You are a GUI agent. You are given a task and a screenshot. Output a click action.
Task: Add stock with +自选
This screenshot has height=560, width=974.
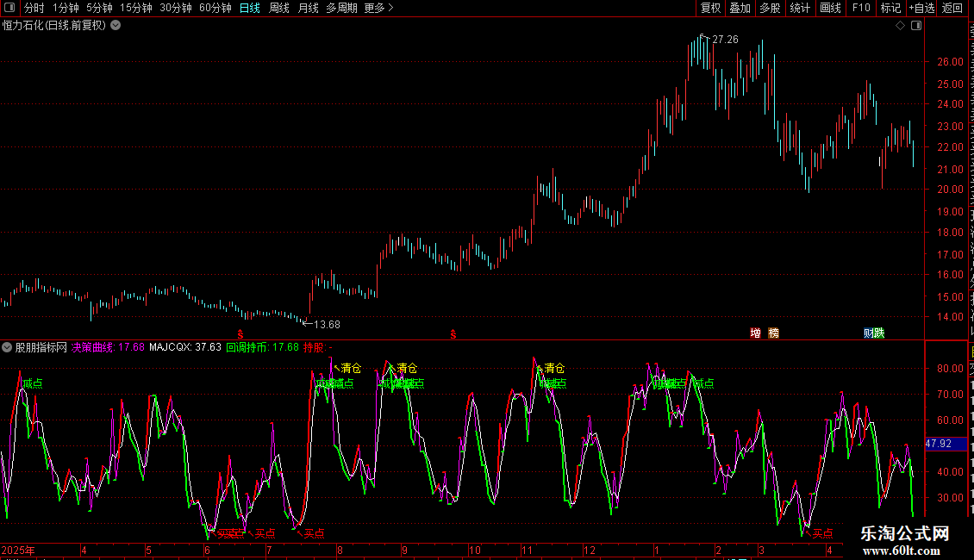(921, 8)
